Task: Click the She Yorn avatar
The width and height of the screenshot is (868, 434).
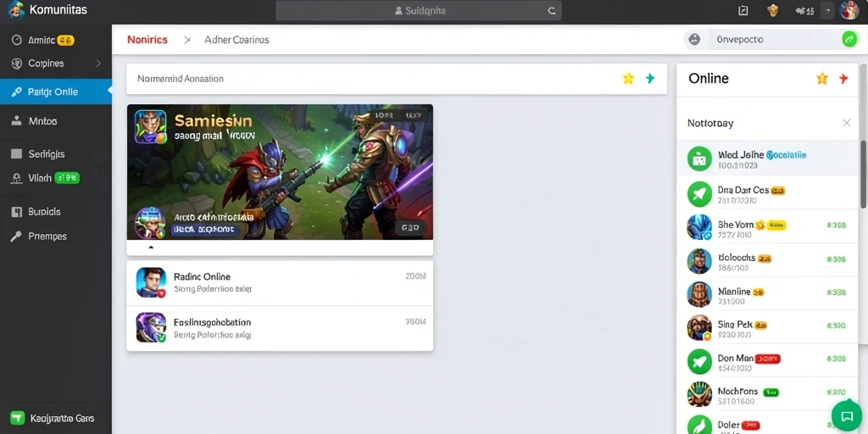Action: pos(699,227)
